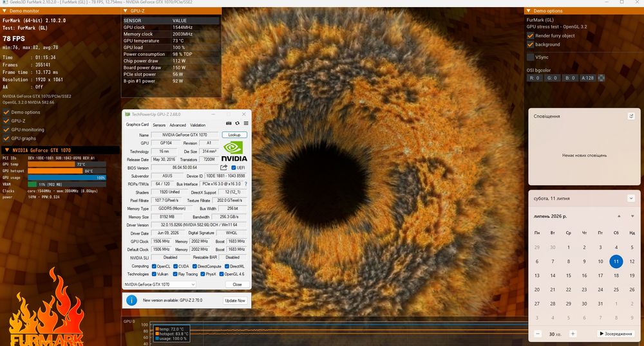Uncheck Render furry object option
The height and width of the screenshot is (346, 644).
click(530, 35)
